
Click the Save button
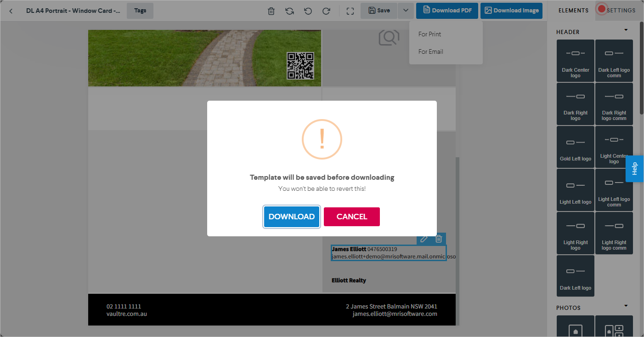pos(379,11)
